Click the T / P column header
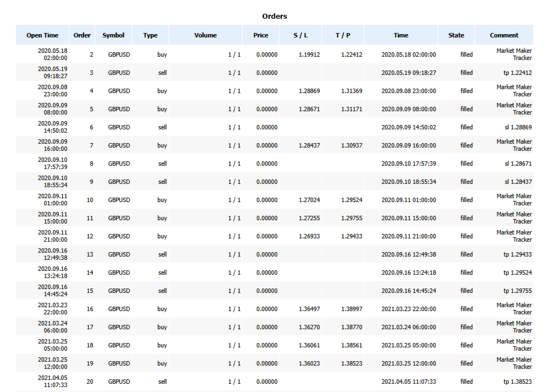 pos(343,35)
